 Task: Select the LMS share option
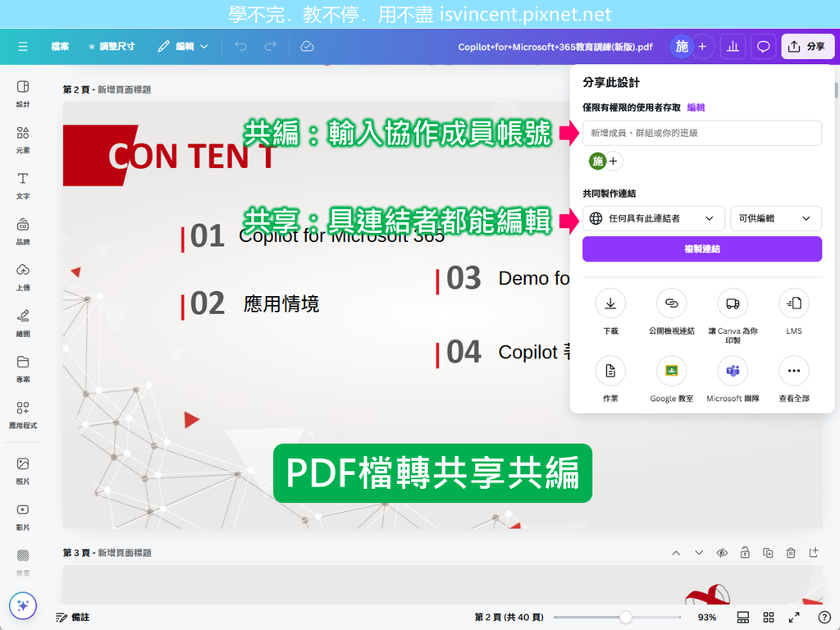pos(794,312)
